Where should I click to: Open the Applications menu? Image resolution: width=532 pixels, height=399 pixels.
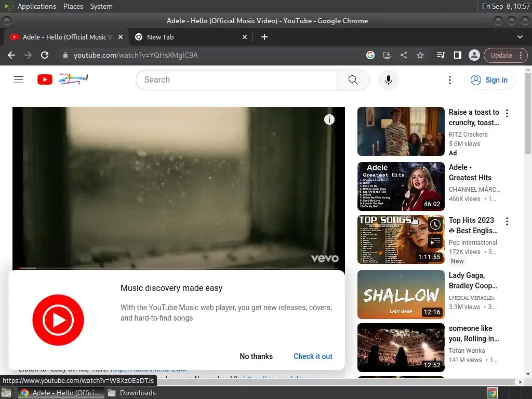click(x=37, y=6)
